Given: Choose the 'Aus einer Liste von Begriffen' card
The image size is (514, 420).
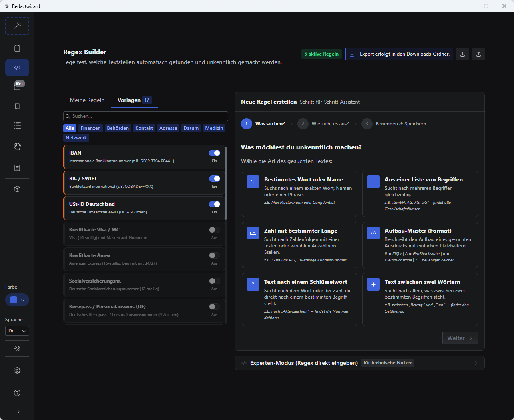Looking at the screenshot, I should (420, 194).
